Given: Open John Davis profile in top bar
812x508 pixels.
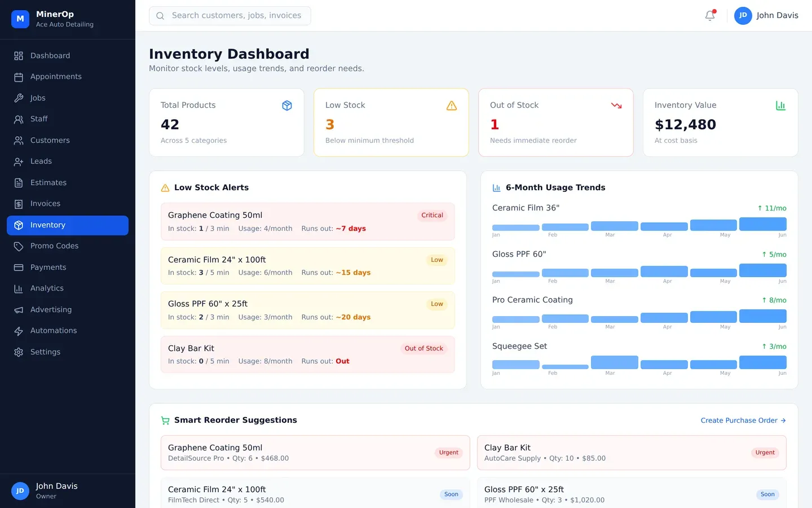Looking at the screenshot, I should coord(766,16).
